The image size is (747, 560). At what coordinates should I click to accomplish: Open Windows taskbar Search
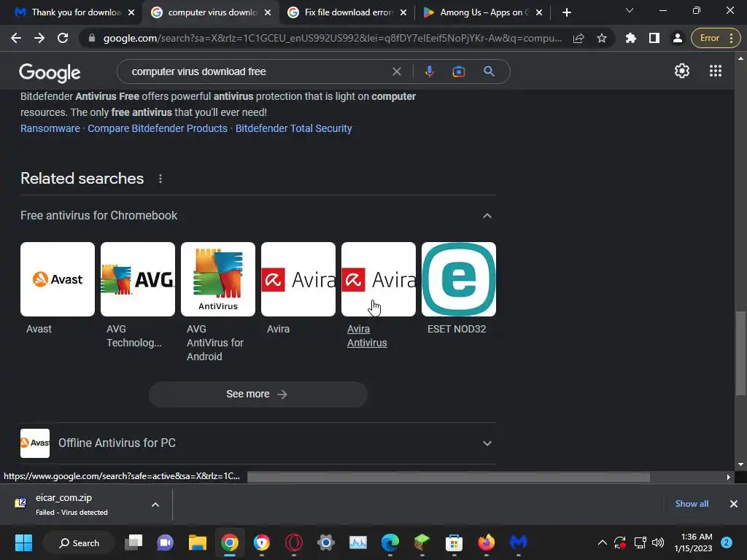coord(79,542)
